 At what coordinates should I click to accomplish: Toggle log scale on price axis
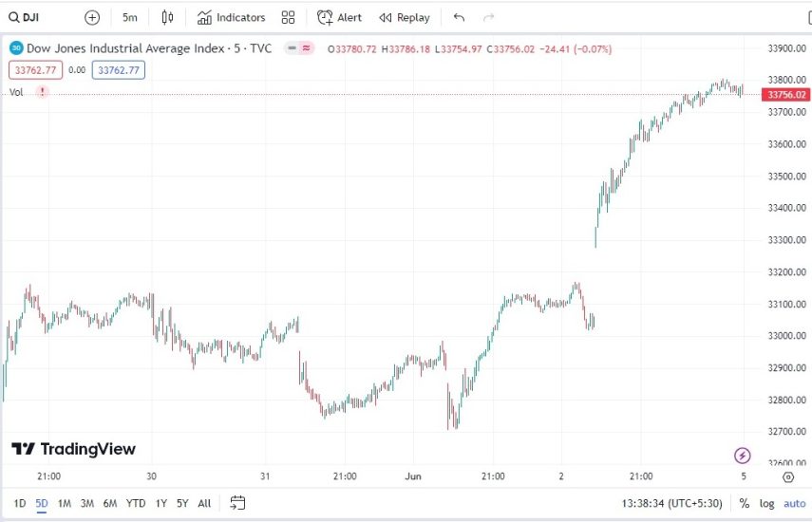[x=766, y=503]
